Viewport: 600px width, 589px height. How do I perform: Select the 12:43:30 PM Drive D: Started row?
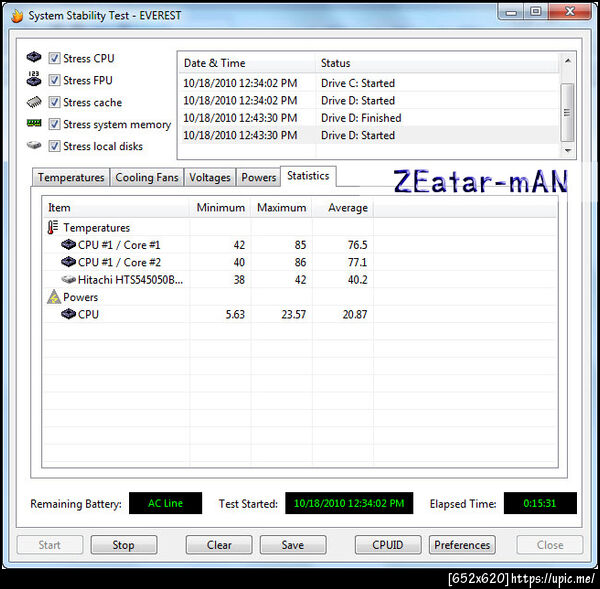(369, 135)
